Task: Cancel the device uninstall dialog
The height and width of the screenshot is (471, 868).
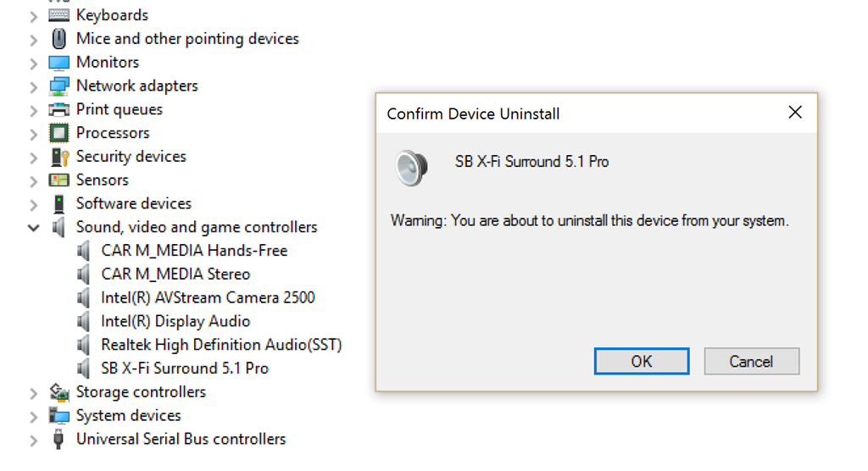Action: pyautogui.click(x=751, y=362)
